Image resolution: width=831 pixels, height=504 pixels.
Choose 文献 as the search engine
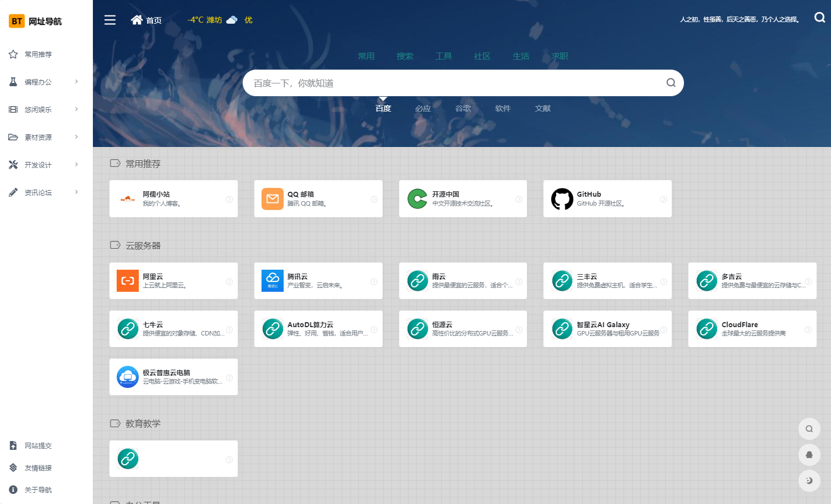pyautogui.click(x=542, y=108)
